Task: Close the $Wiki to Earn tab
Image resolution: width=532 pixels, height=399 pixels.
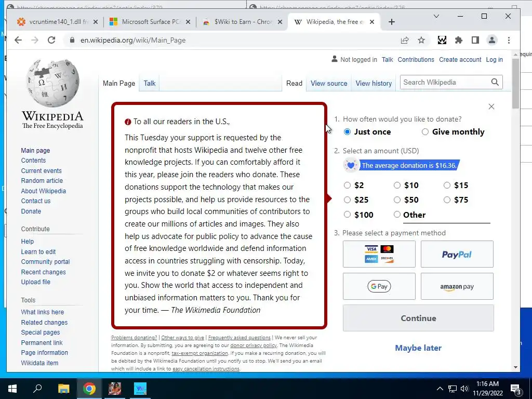Action: click(280, 22)
